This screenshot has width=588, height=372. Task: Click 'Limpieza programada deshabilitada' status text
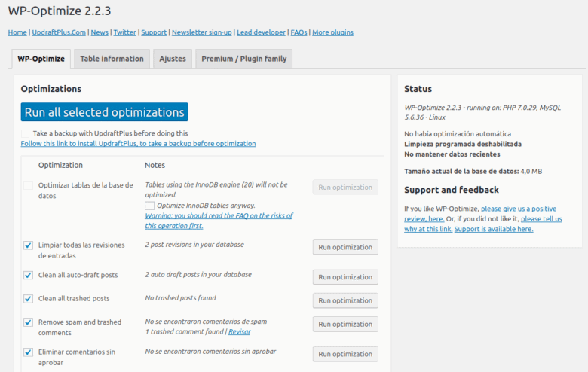(463, 145)
